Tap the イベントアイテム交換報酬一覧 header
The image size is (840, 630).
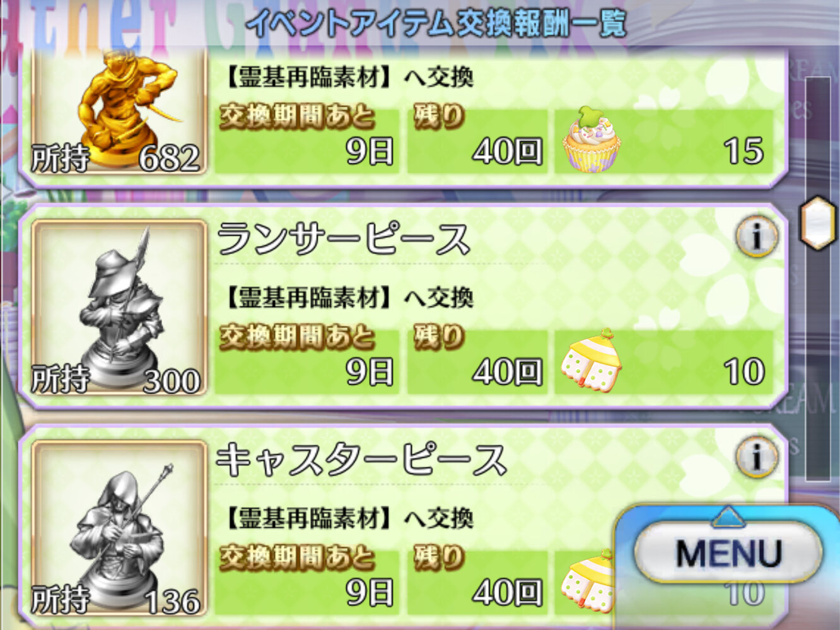tap(436, 24)
